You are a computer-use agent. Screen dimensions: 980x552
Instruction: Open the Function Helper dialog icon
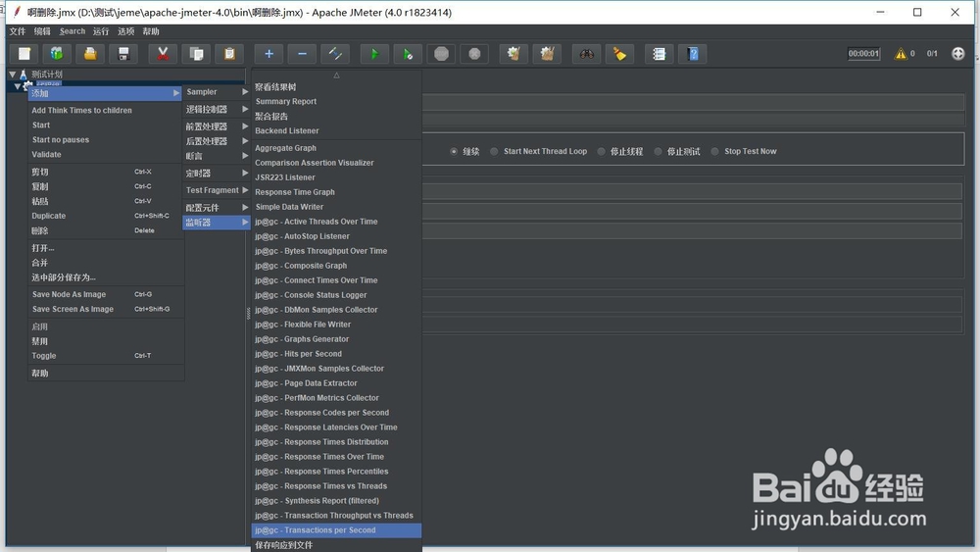click(659, 54)
